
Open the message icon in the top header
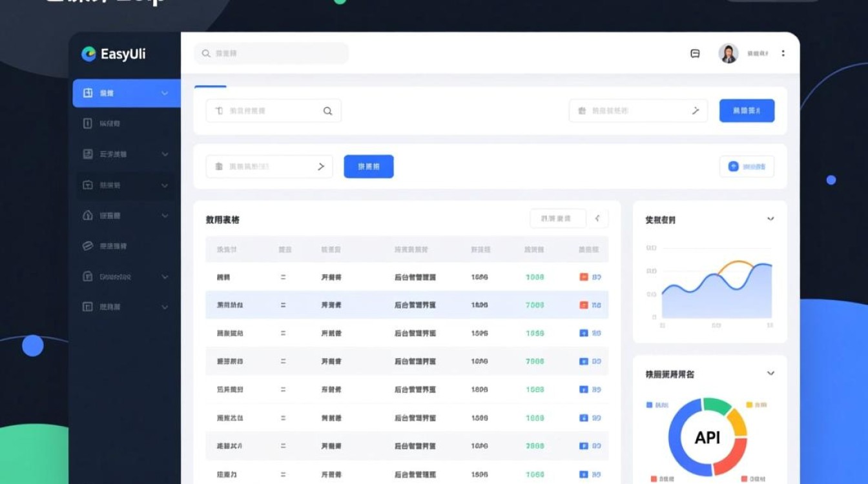click(x=695, y=54)
